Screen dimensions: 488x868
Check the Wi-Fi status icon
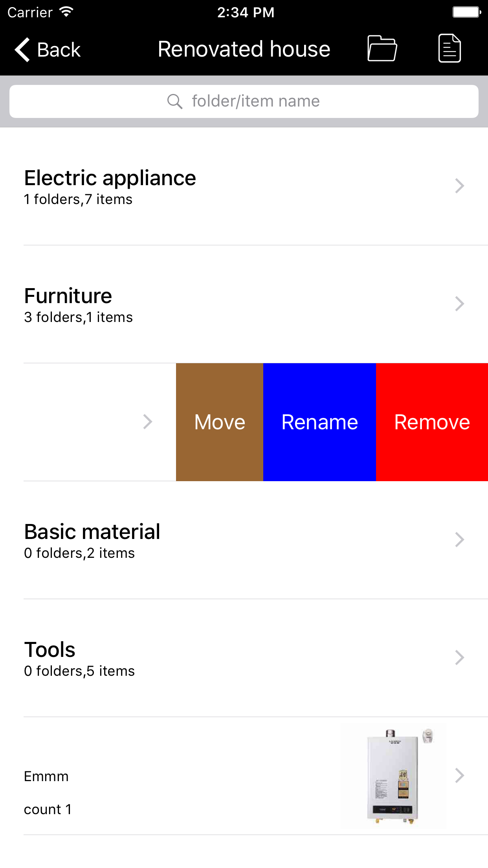(66, 12)
